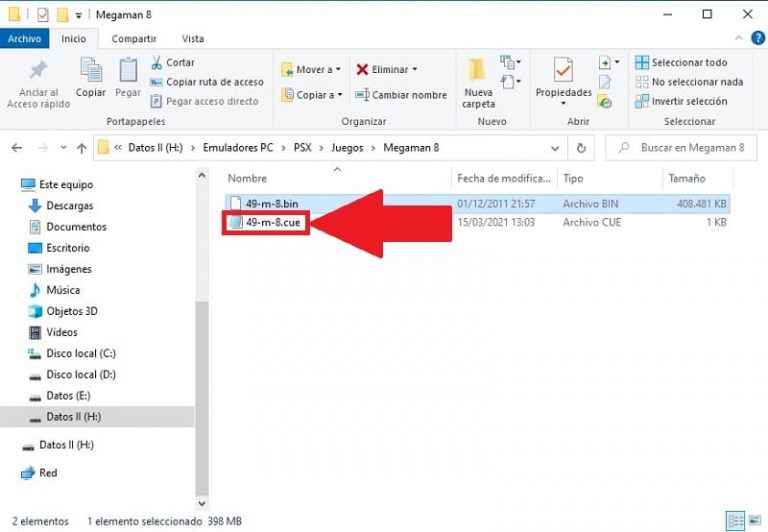Open Red network in navigation pane
The width and height of the screenshot is (768, 532).
[39, 473]
